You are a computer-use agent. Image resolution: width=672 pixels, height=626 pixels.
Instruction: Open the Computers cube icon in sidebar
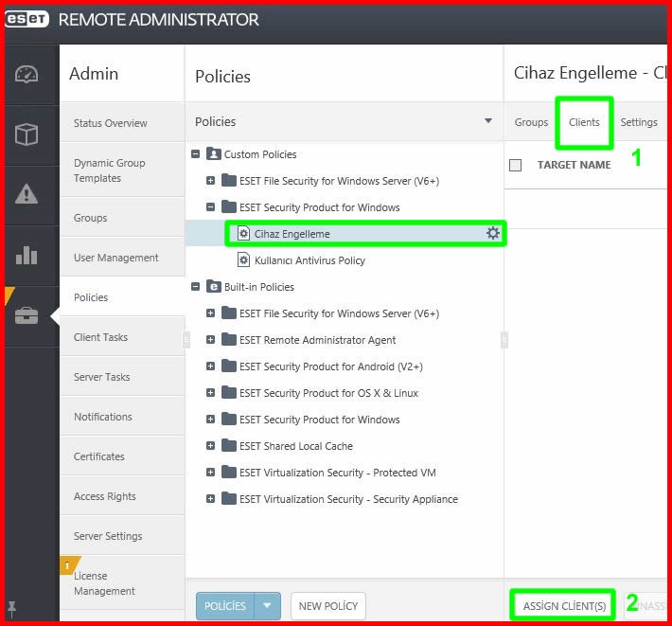tap(27, 134)
